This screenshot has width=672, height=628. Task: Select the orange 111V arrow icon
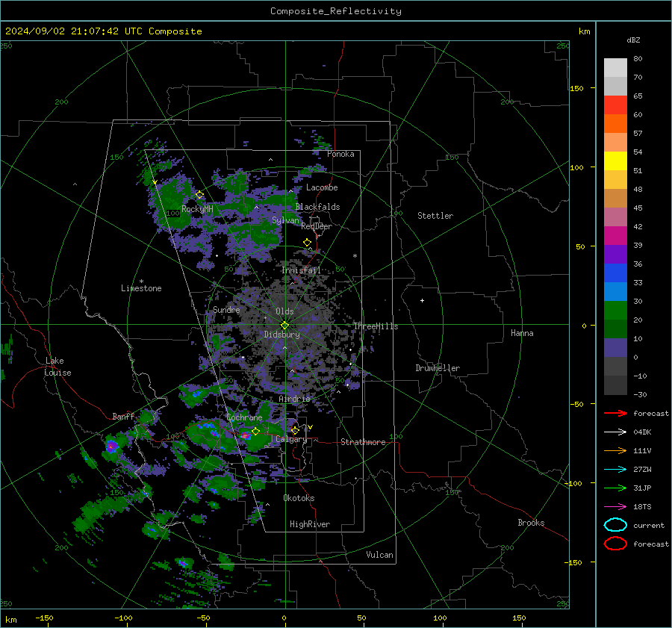point(615,450)
